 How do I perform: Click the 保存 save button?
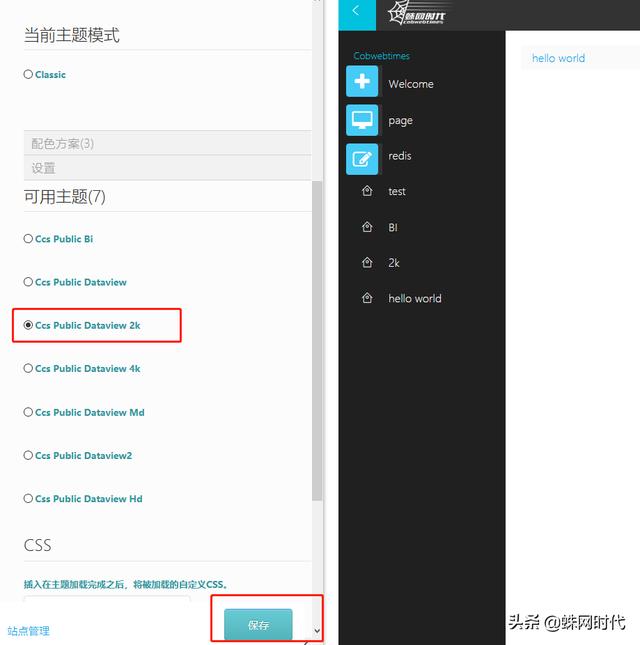click(x=258, y=624)
